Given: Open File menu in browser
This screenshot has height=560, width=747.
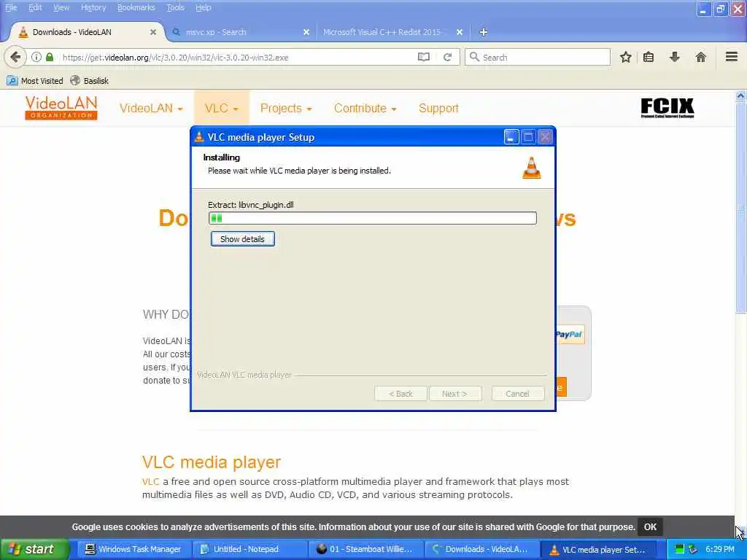Looking at the screenshot, I should 11,7.
